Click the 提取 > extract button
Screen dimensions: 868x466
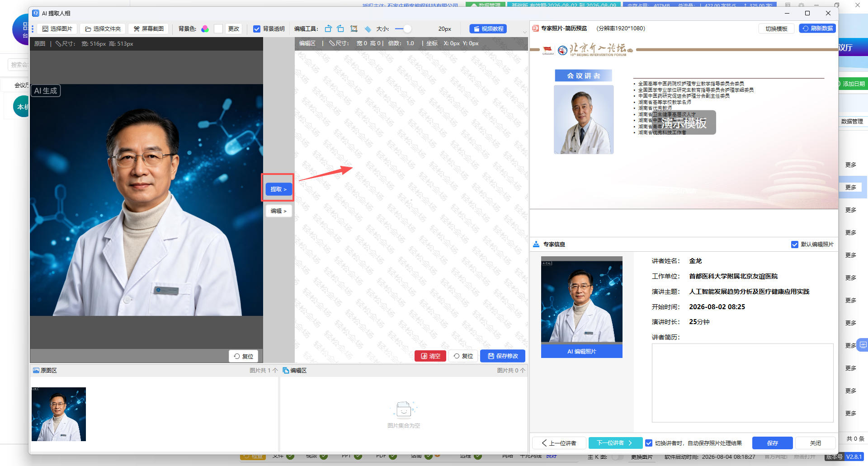pyautogui.click(x=278, y=189)
